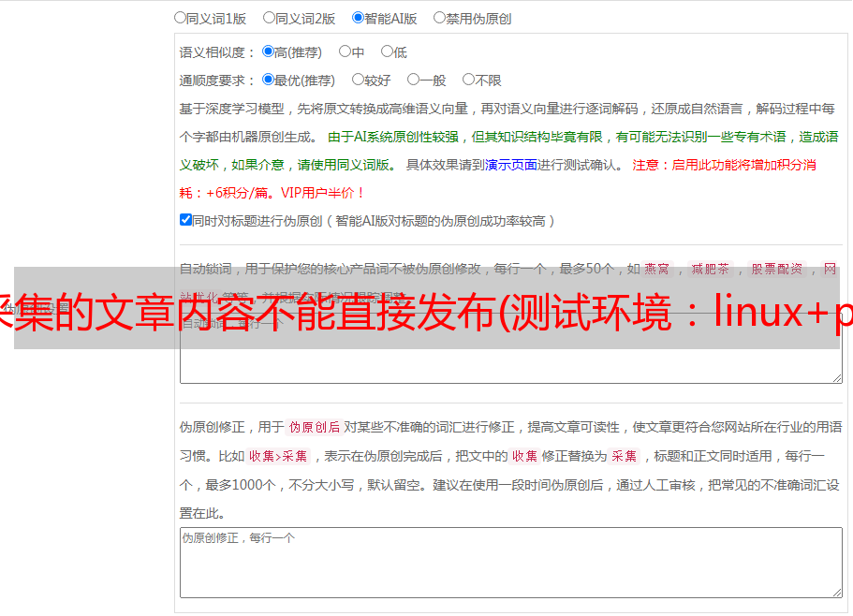The image size is (853, 616).
Task: Click the 股票配资 example keyword
Action: [x=777, y=269]
